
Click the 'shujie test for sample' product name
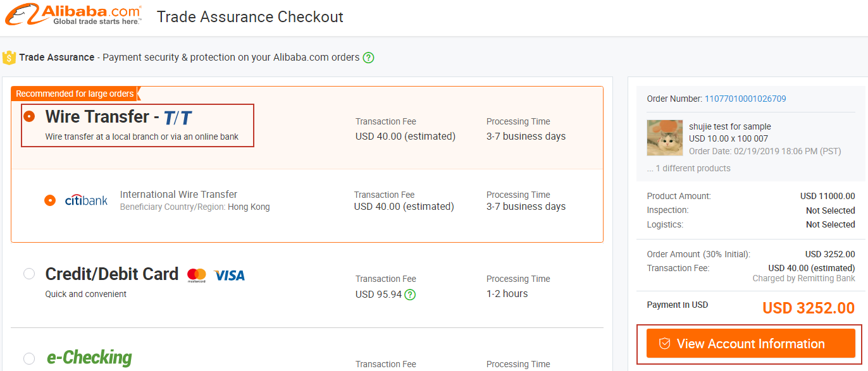[730, 126]
